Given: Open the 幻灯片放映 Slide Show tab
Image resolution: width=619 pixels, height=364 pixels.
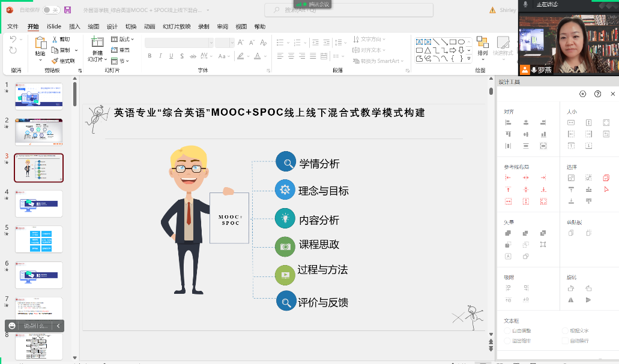Looking at the screenshot, I should (177, 26).
